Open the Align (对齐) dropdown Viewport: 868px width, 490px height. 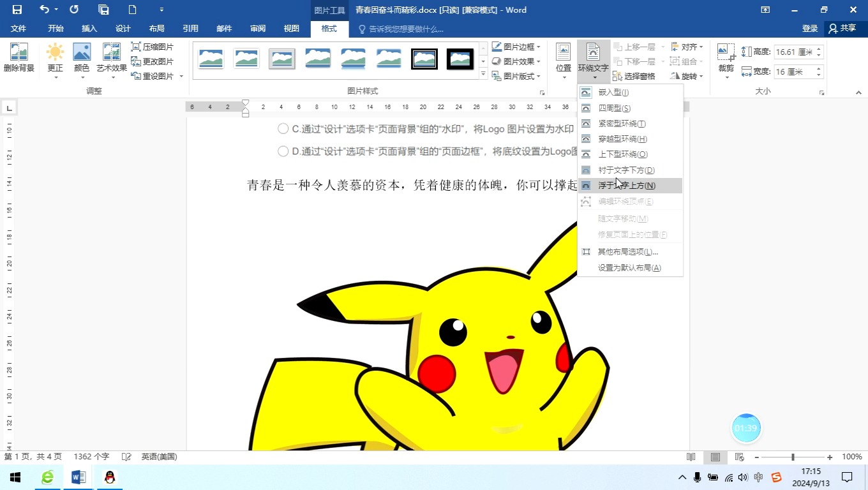(x=687, y=47)
